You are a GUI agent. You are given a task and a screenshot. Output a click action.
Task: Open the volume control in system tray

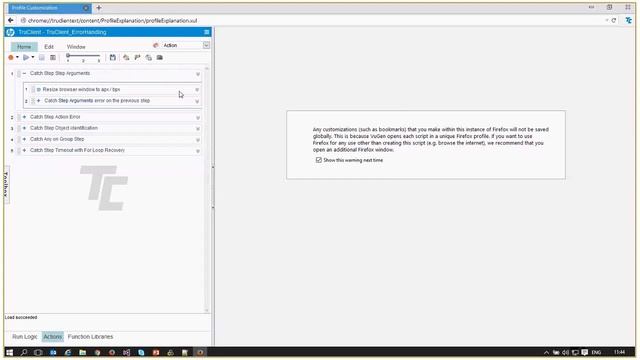[x=566, y=353]
